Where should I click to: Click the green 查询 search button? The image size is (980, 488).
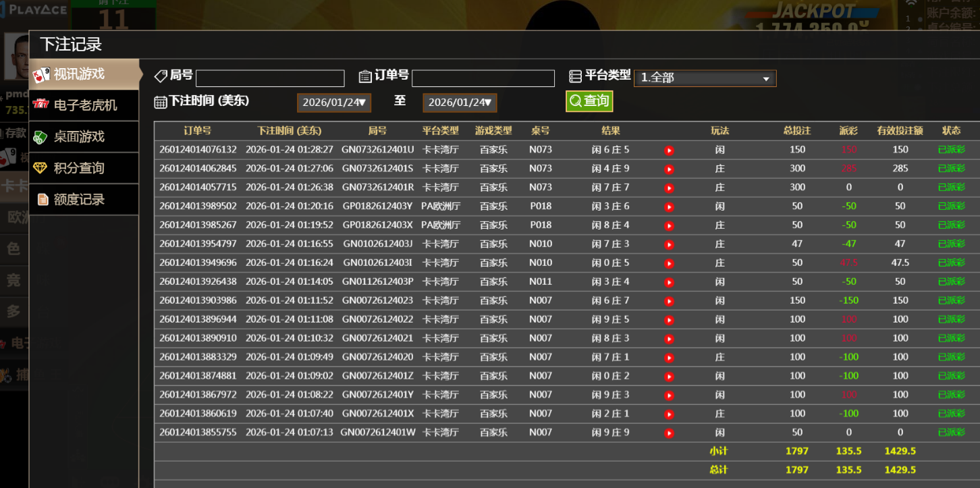(589, 101)
